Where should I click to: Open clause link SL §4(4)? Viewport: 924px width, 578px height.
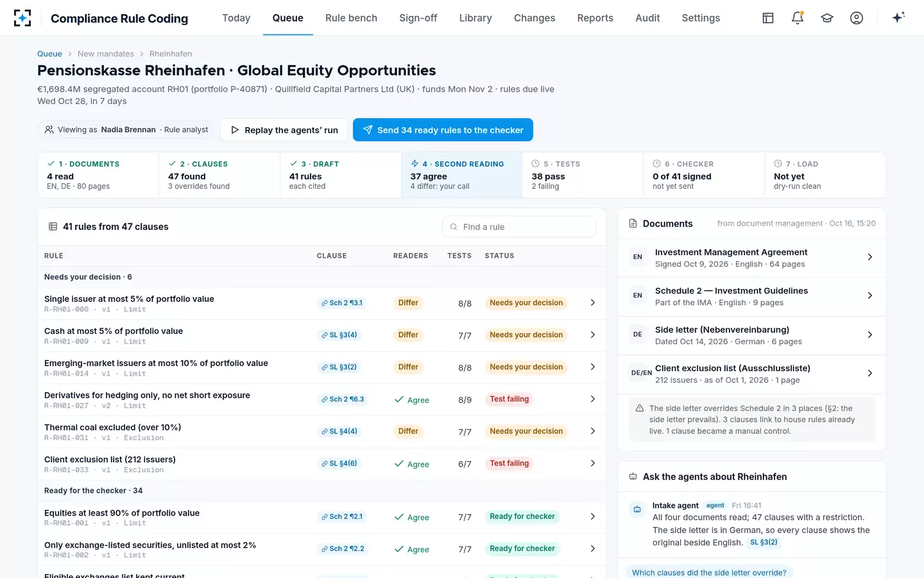(339, 432)
